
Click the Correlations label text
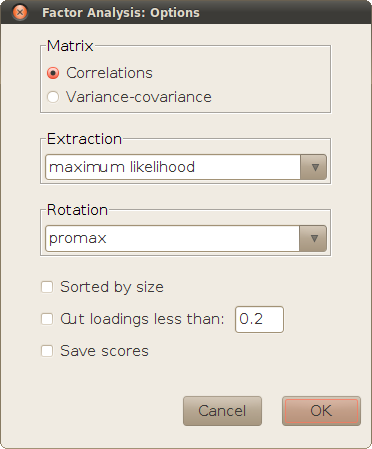pos(109,73)
